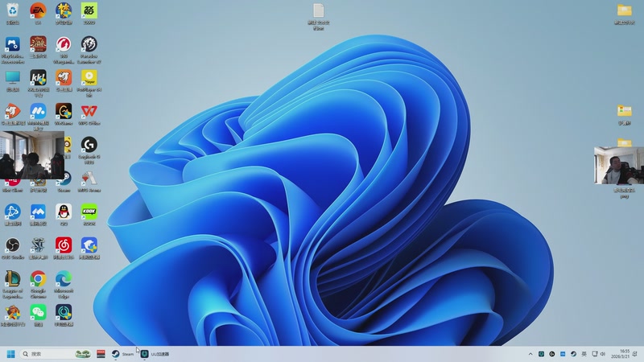Viewport: 644px width, 362px height.
Task: Open the volume control in system tray
Action: (x=602, y=354)
